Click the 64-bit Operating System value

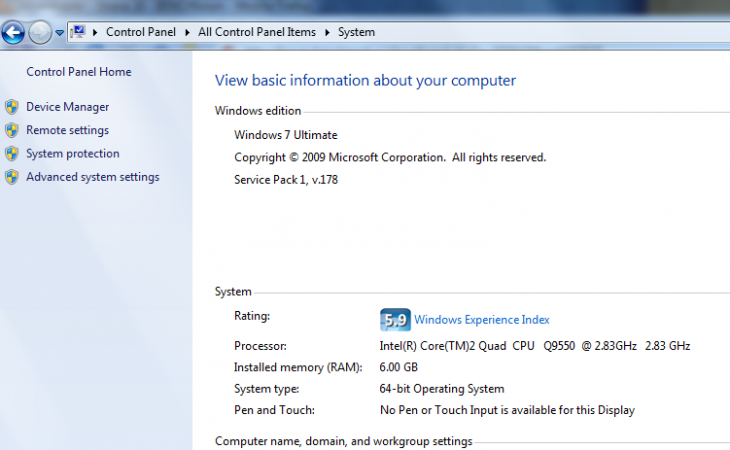[442, 389]
